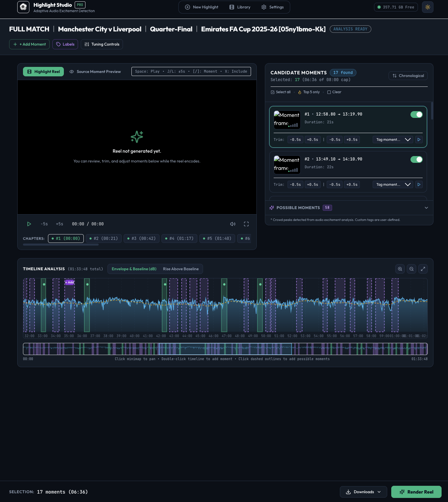The width and height of the screenshot is (448, 502).
Task: Preview moment #2 with its play icon
Action: [x=419, y=184]
